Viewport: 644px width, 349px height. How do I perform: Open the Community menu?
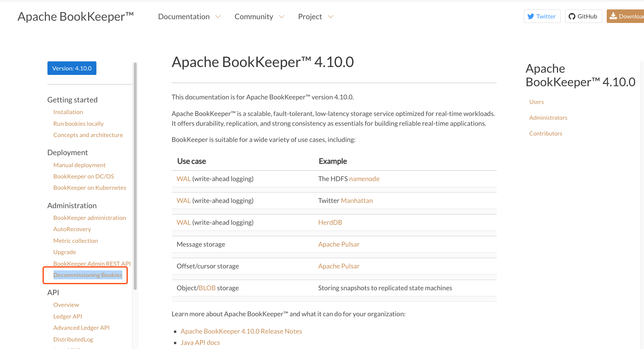point(254,17)
